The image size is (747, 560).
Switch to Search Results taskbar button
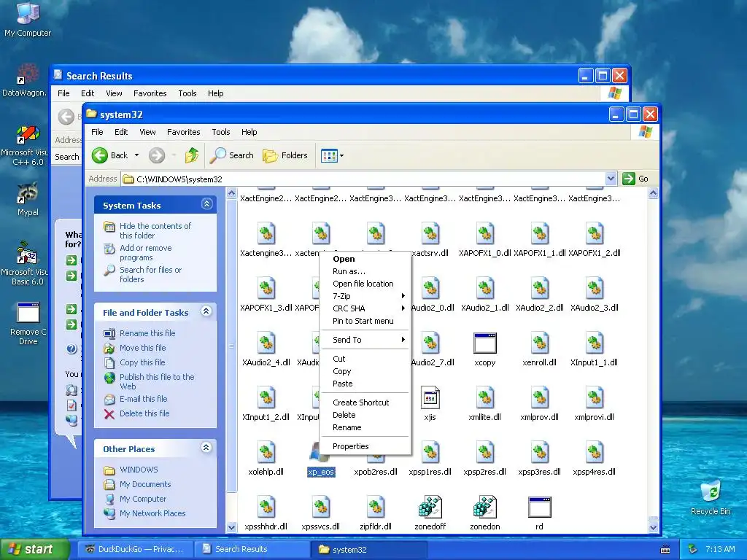coord(252,549)
